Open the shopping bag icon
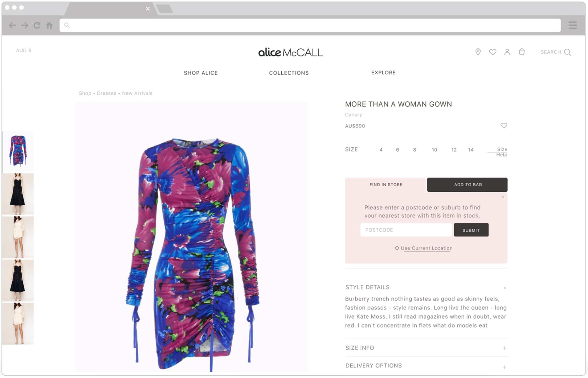Viewport: 588px width, 378px height. pyautogui.click(x=521, y=52)
